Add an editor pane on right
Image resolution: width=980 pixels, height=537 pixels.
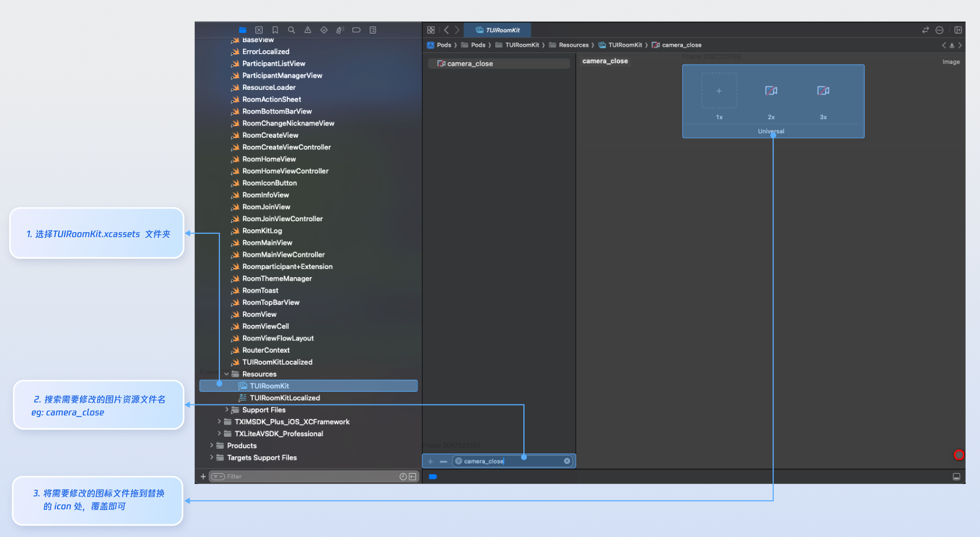pos(958,30)
